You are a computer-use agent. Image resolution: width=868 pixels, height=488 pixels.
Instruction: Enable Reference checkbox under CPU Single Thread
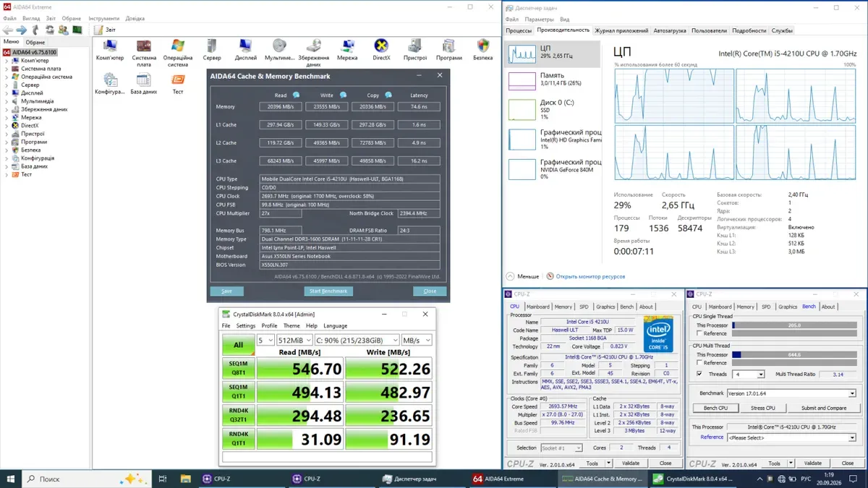(699, 333)
